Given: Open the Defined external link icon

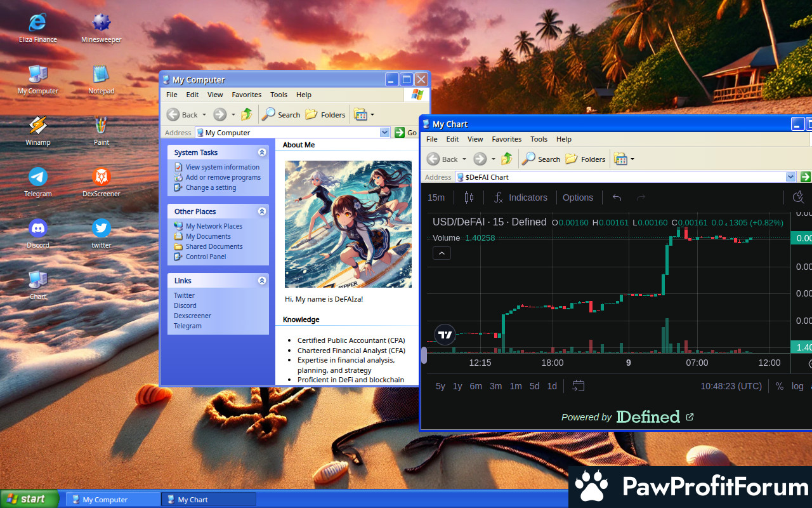Looking at the screenshot, I should pyautogui.click(x=690, y=417).
